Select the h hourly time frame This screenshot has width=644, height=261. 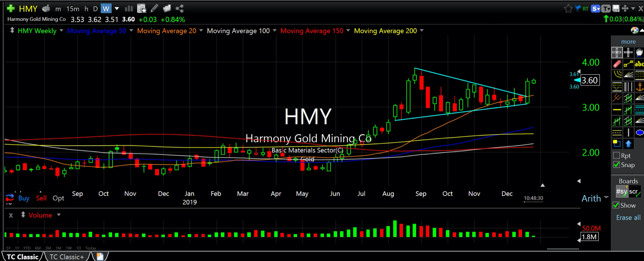86,9
